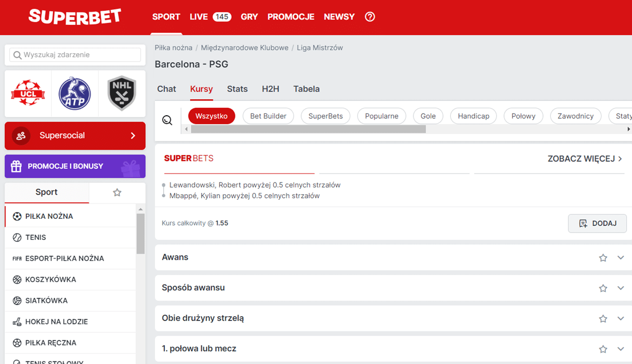Click the DODAJ button
The image size is (632, 364).
click(x=597, y=223)
